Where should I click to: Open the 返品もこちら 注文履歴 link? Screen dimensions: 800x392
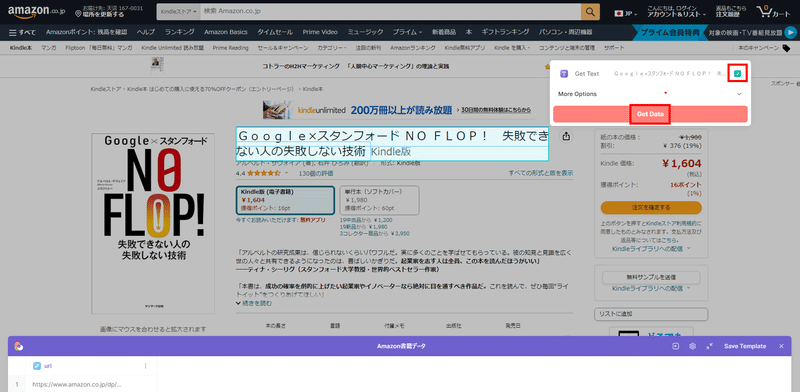(x=731, y=11)
